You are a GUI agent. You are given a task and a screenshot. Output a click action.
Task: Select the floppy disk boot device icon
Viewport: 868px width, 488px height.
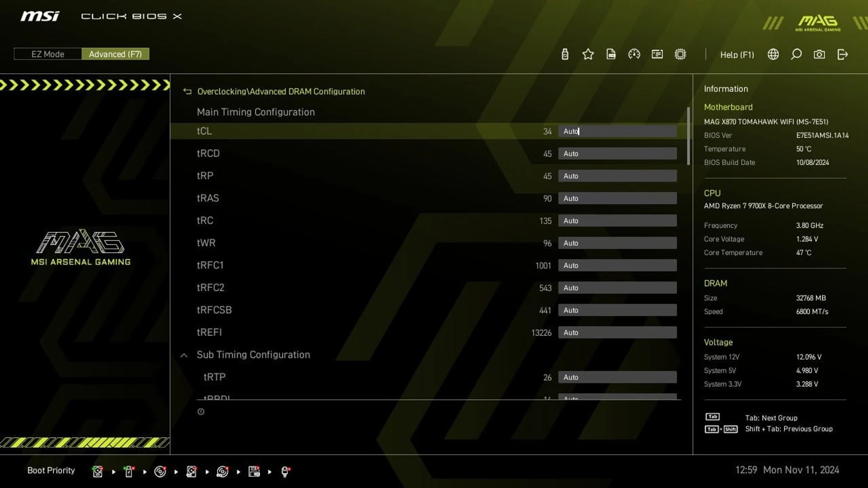click(254, 471)
